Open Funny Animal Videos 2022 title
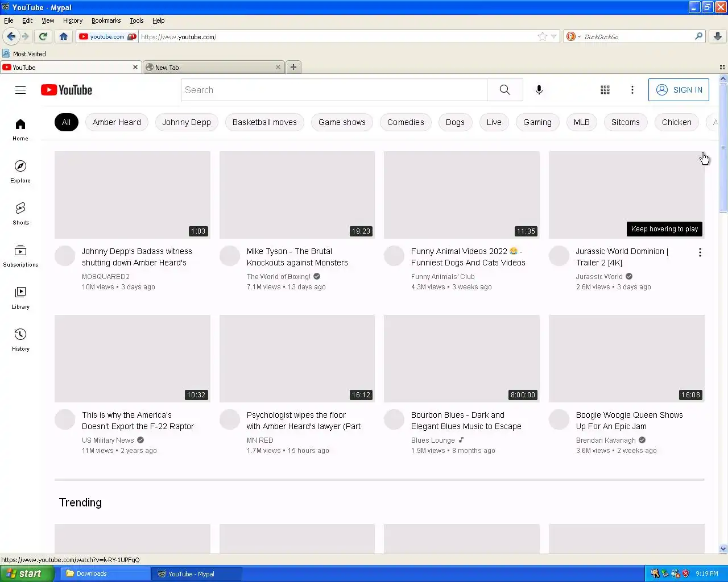Viewport: 728px width, 582px height. 468,257
